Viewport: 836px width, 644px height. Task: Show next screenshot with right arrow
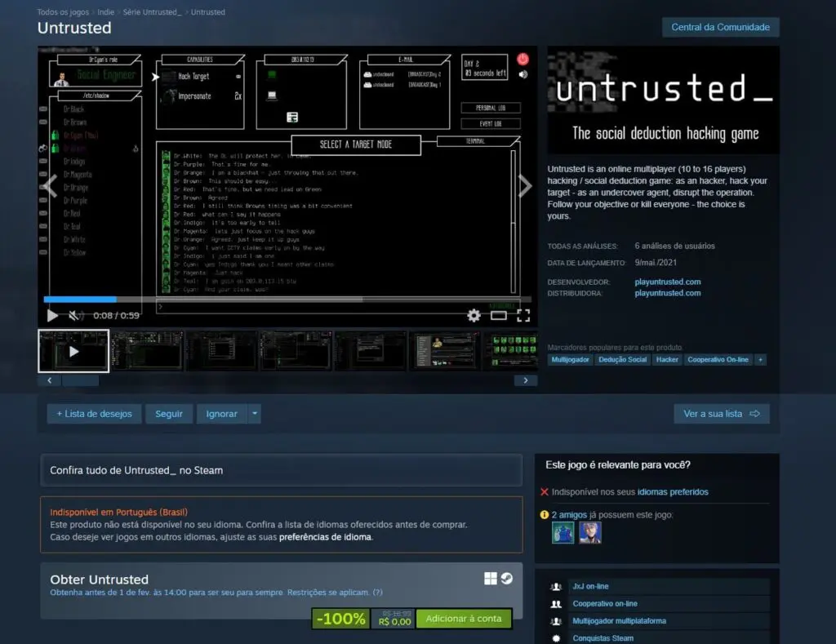(x=525, y=186)
